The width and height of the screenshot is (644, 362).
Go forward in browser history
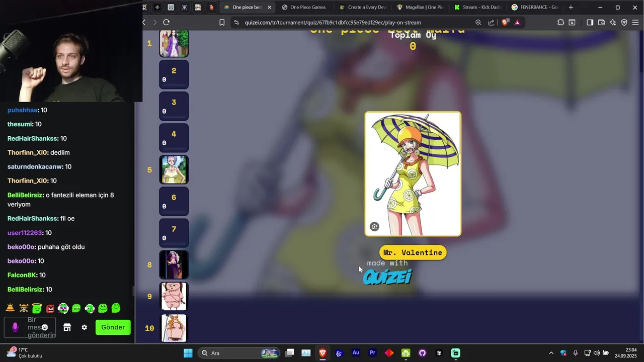coord(154,22)
